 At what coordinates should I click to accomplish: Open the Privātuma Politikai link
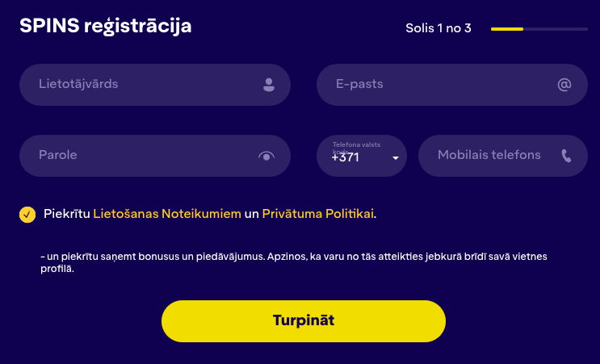click(x=317, y=214)
